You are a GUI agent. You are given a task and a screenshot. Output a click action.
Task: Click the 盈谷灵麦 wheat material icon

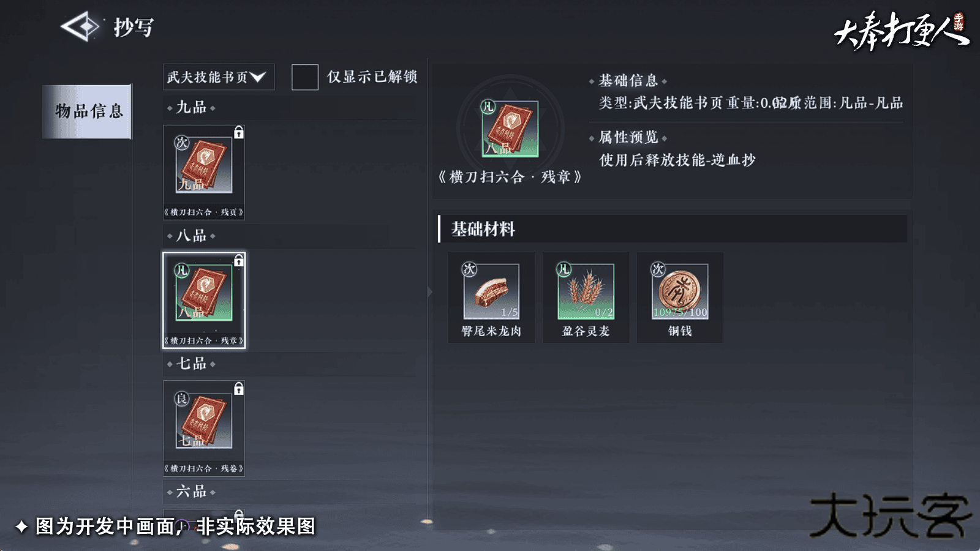[x=586, y=291]
